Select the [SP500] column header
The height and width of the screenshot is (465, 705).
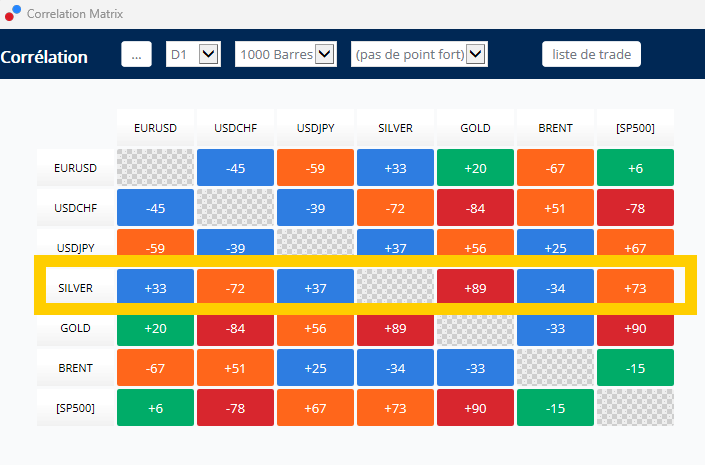[635, 128]
